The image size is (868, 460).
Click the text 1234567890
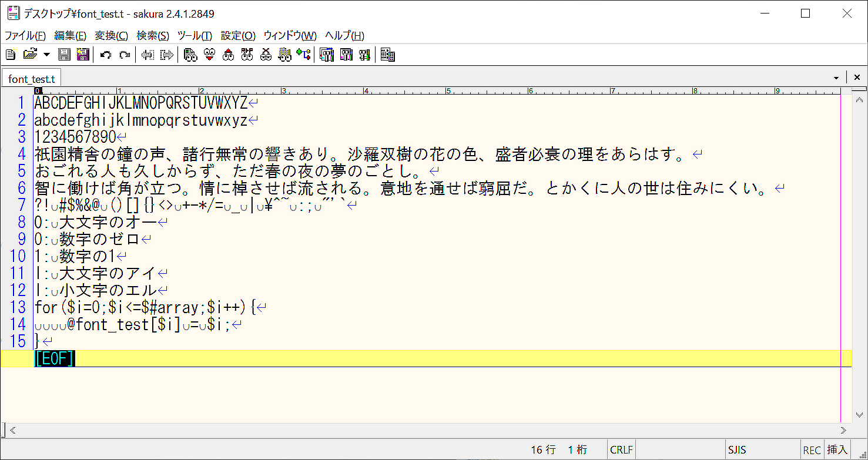coord(75,137)
